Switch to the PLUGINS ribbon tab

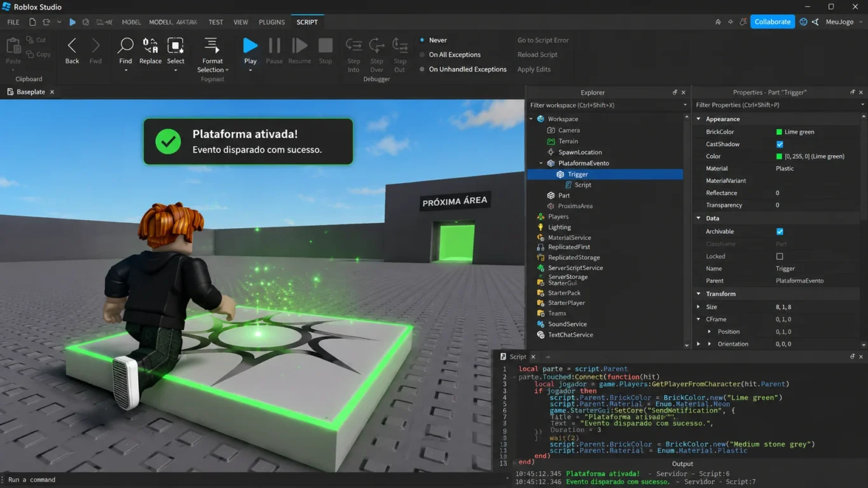pyautogui.click(x=272, y=22)
